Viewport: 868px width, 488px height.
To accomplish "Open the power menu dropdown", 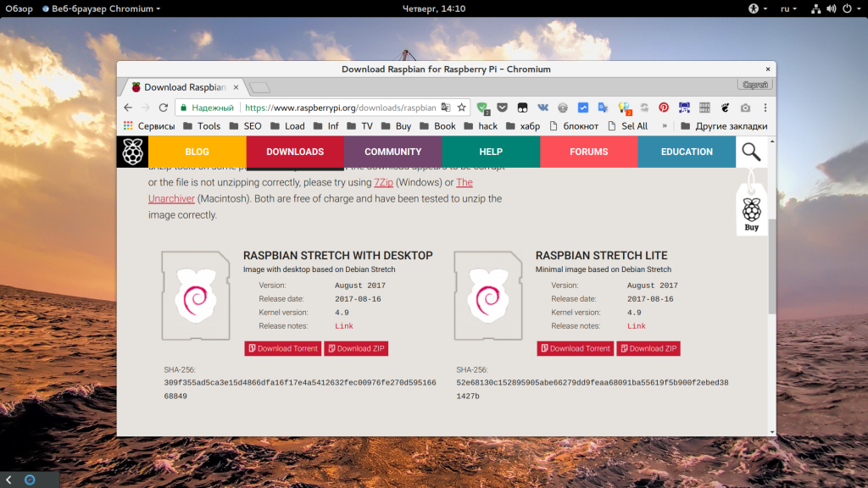I will pos(851,8).
